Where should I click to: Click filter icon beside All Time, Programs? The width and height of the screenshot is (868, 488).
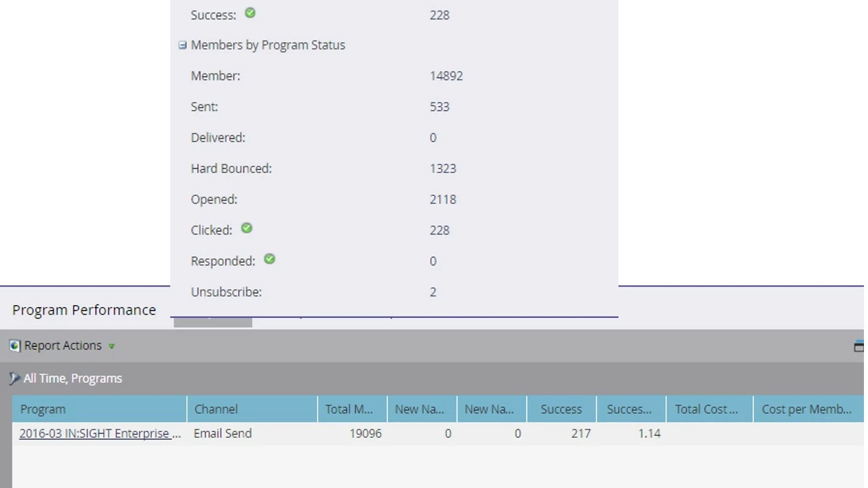point(14,379)
